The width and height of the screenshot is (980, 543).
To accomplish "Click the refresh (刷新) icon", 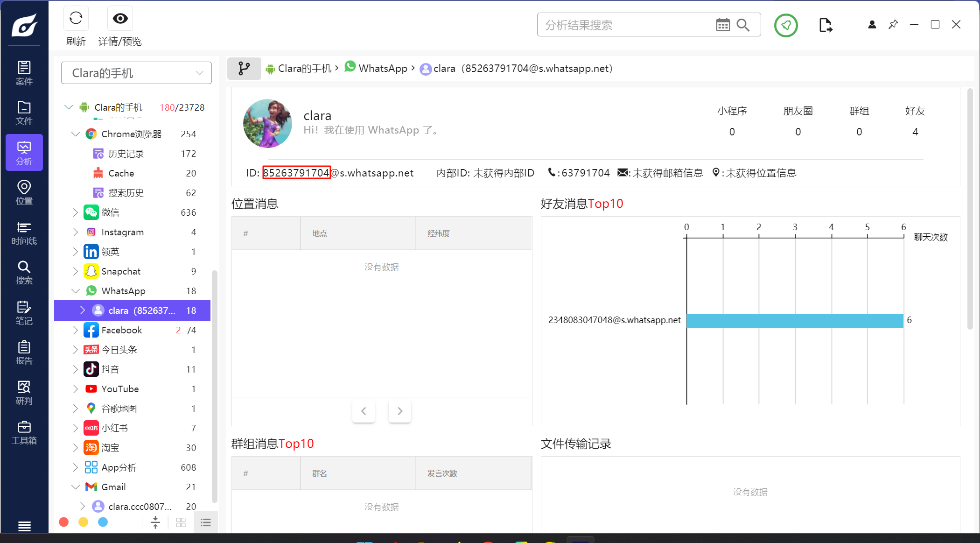I will pyautogui.click(x=76, y=19).
